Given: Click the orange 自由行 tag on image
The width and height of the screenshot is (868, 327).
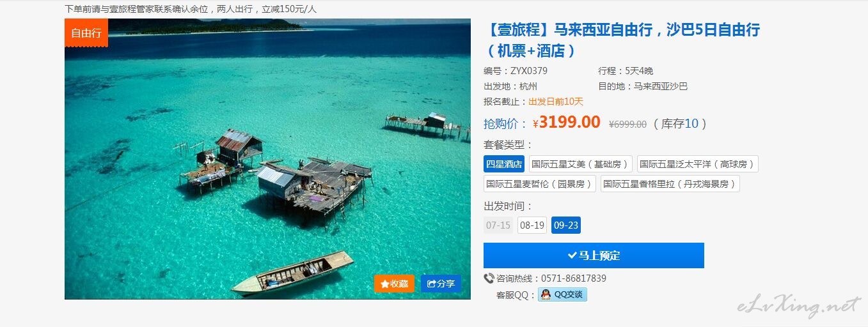Looking at the screenshot, I should pyautogui.click(x=86, y=33).
